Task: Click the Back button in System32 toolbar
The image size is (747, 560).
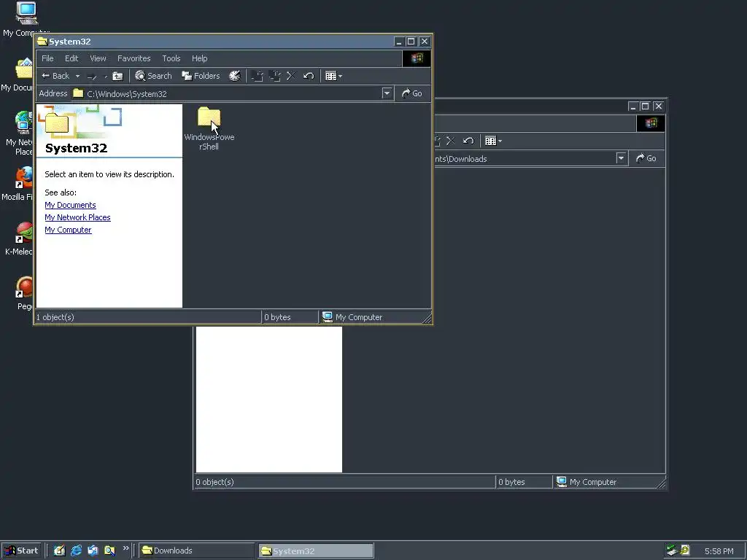Action: [55, 76]
